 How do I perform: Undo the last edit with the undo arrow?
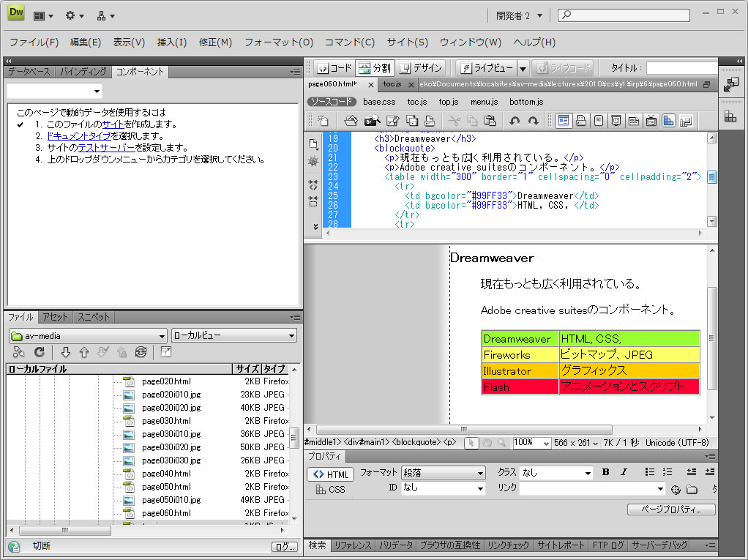tap(515, 121)
